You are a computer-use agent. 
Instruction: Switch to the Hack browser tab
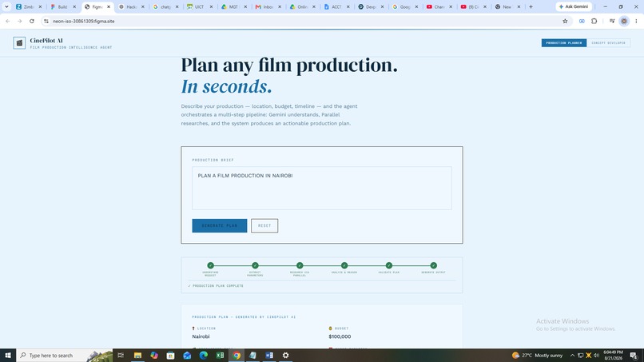coord(128,6)
